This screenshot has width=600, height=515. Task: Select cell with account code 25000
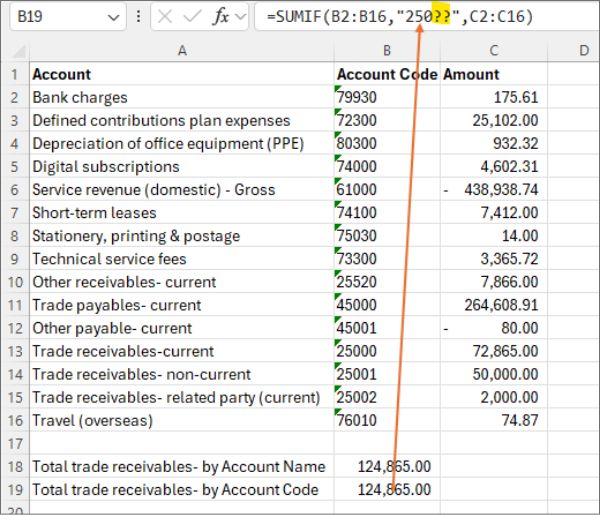click(x=386, y=351)
